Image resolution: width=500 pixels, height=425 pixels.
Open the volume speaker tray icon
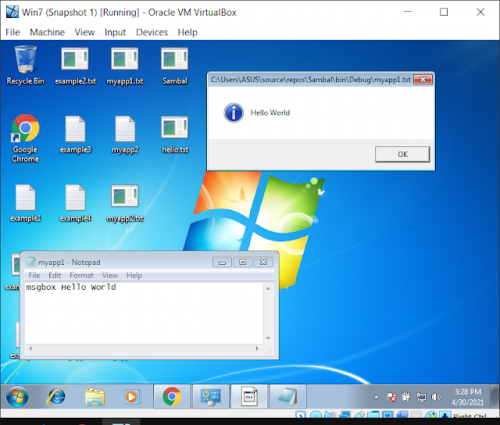[x=436, y=397]
